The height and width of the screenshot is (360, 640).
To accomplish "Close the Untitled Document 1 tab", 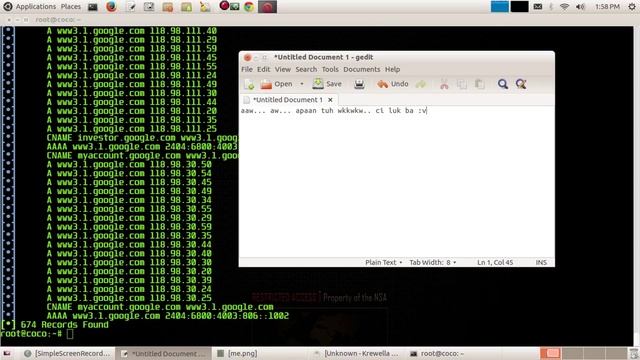I will point(330,100).
